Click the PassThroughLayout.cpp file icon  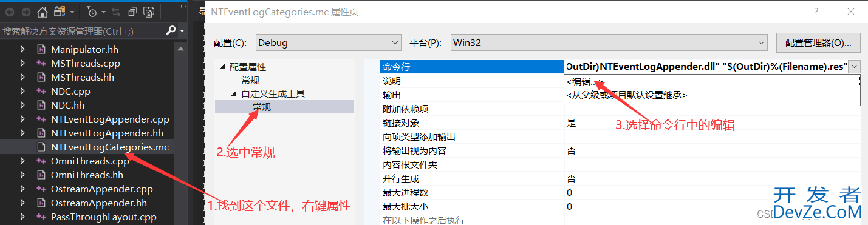tap(41, 217)
